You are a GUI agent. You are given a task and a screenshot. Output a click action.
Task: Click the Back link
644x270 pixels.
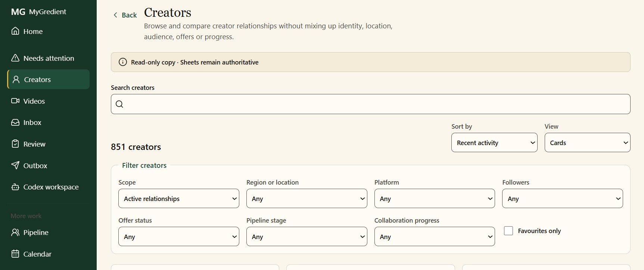(x=125, y=15)
